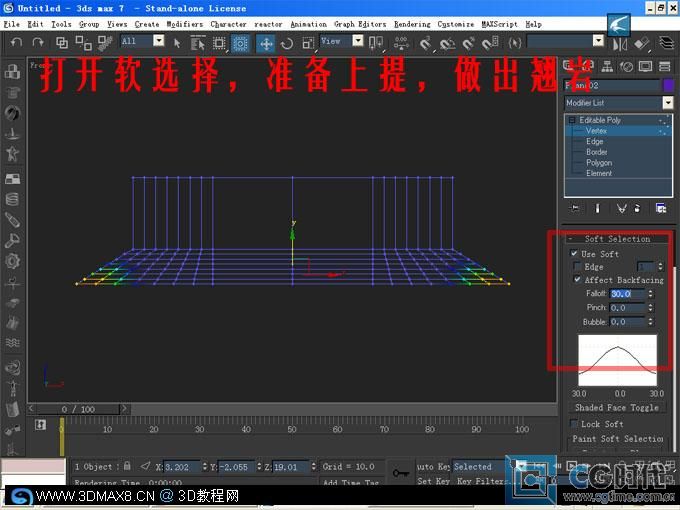
Task: Open the Layer Manager icon
Action: (x=667, y=42)
